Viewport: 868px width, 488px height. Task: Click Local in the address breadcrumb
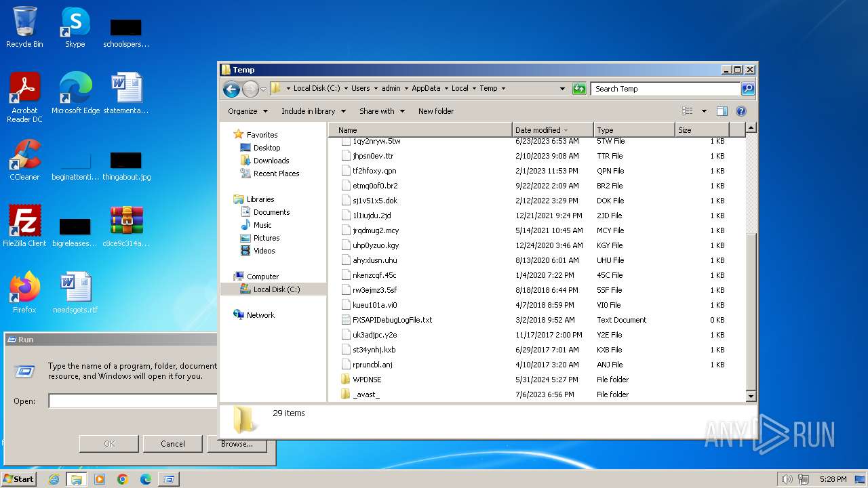[460, 88]
